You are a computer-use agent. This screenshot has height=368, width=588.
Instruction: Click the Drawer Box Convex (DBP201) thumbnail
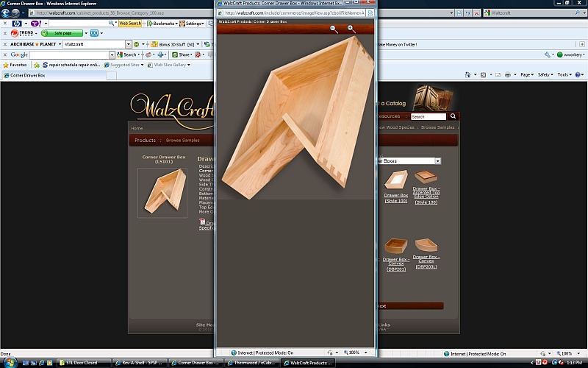tap(395, 246)
